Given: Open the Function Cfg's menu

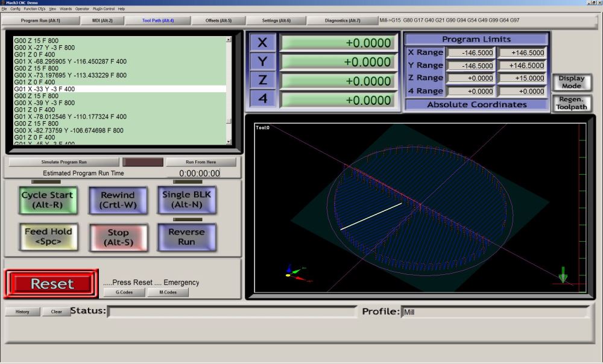Looking at the screenshot, I should [x=34, y=8].
